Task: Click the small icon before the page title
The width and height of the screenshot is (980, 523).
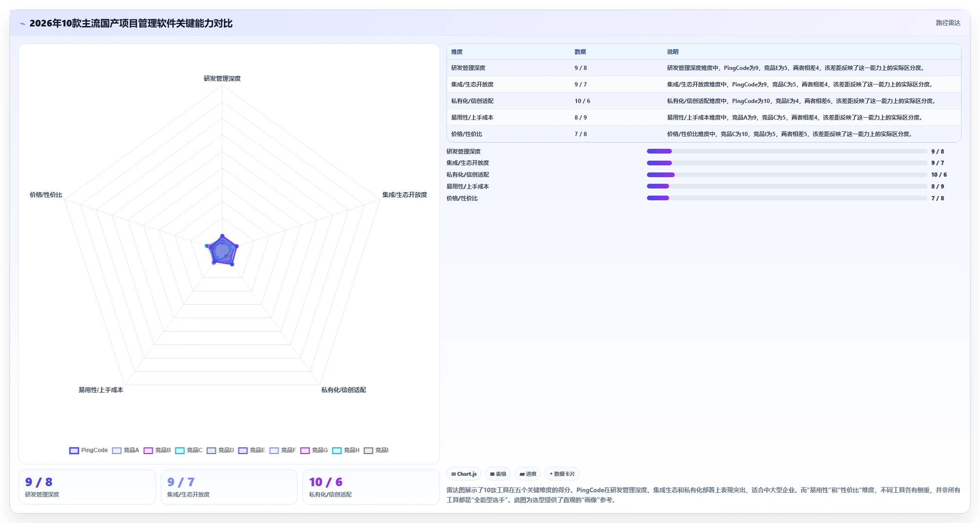Action: pos(22,24)
